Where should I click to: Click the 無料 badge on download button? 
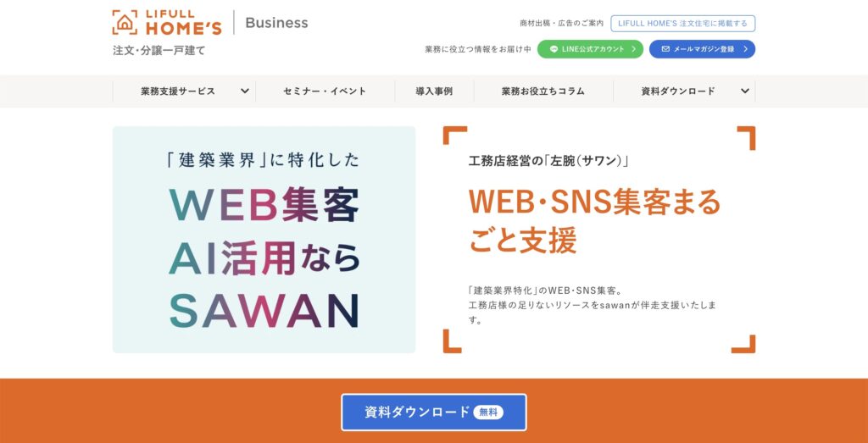coord(488,412)
